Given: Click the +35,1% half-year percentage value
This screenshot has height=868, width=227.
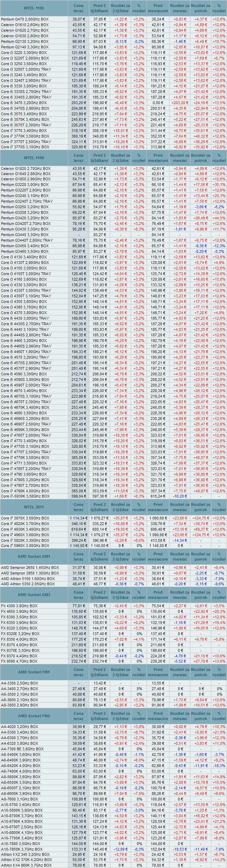Looking at the screenshot, I should click(x=219, y=185).
